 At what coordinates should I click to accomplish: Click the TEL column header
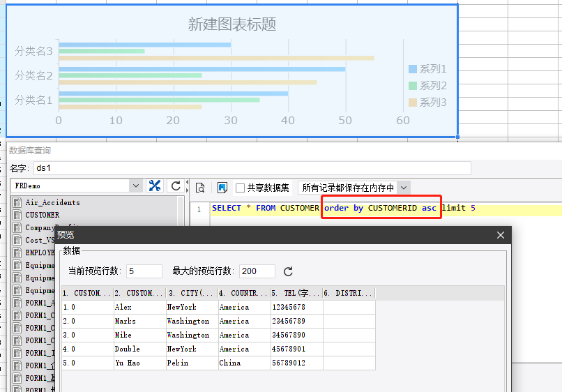coord(296,293)
